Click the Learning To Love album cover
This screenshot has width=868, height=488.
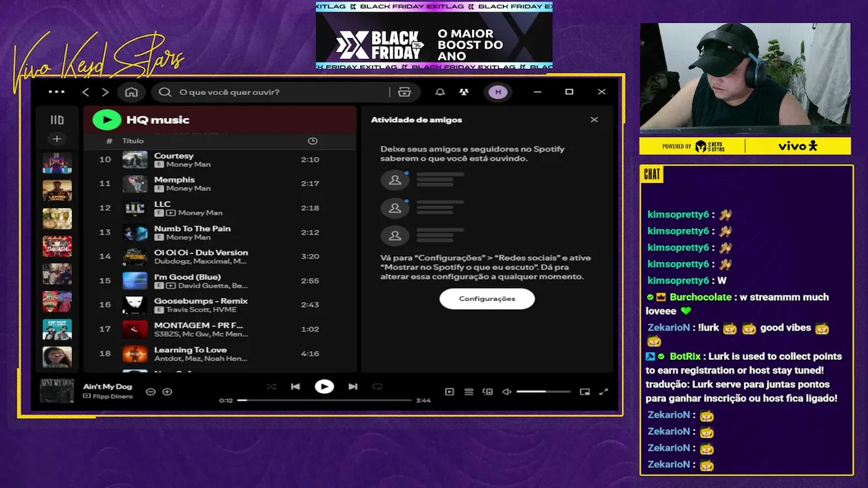(135, 354)
